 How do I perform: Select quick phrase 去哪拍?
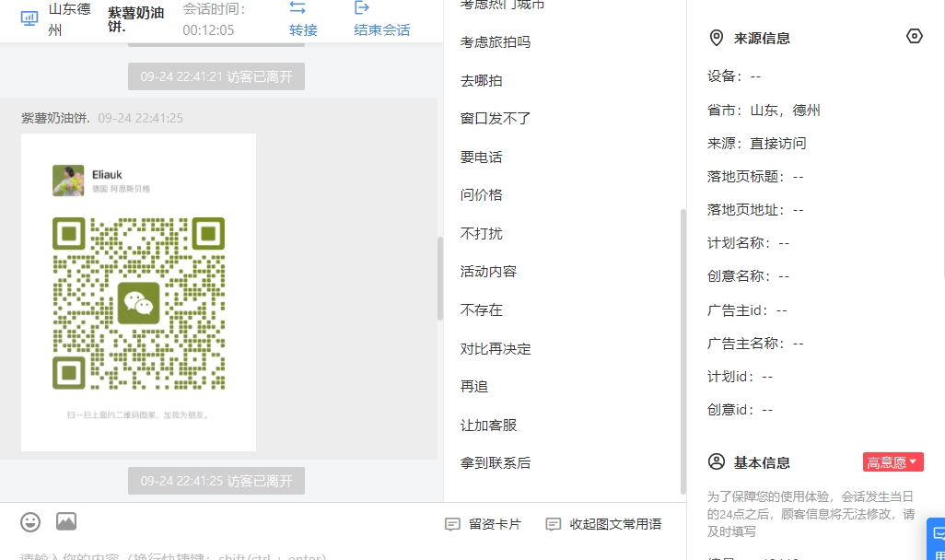coord(481,81)
